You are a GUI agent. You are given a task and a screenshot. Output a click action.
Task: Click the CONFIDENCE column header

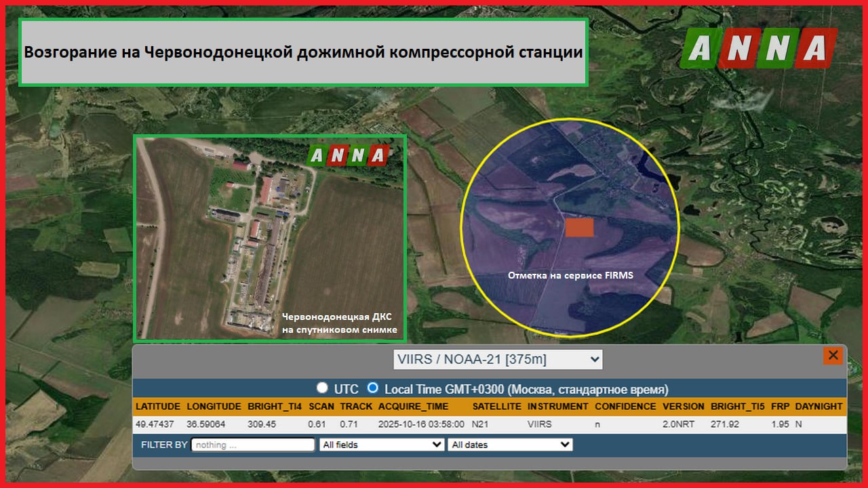pos(625,407)
